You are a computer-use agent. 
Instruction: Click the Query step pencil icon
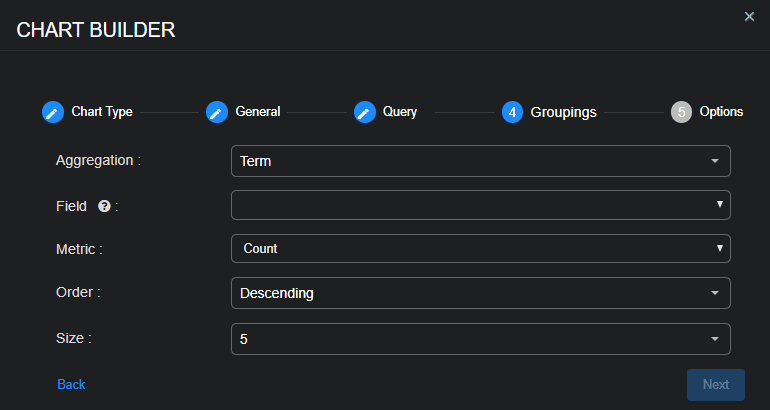tap(365, 112)
